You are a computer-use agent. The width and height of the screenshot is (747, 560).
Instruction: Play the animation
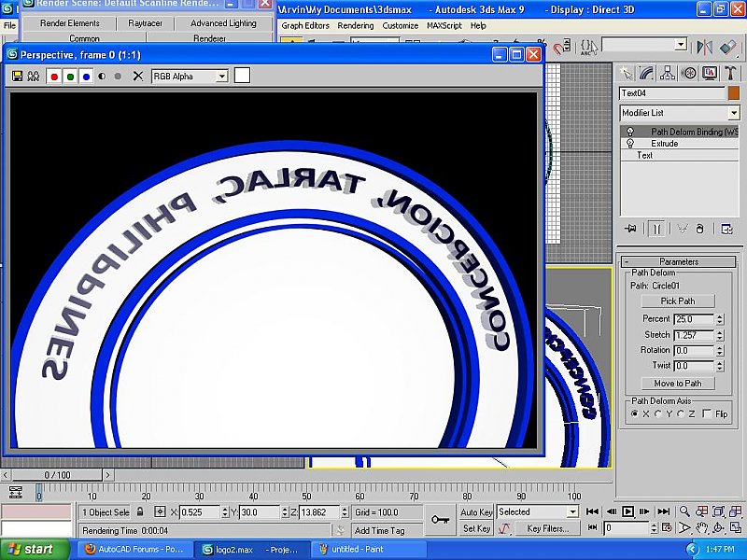pyautogui.click(x=627, y=511)
